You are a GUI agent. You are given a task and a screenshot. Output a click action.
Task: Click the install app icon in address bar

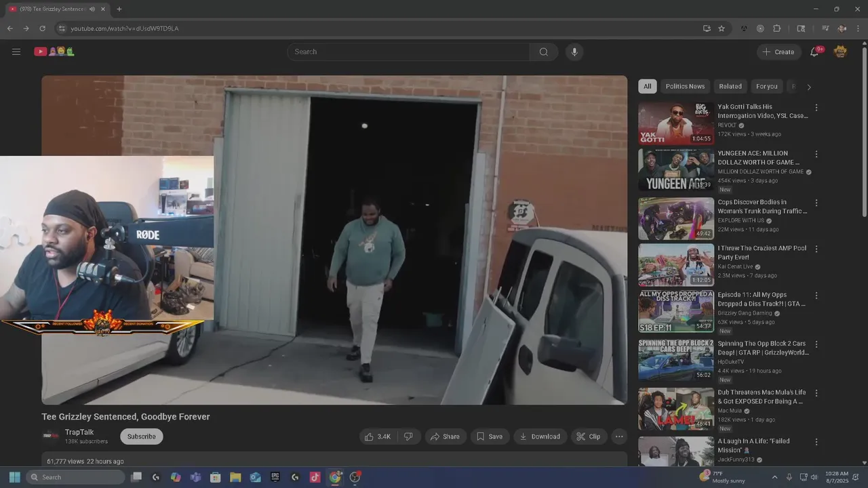[707, 28]
